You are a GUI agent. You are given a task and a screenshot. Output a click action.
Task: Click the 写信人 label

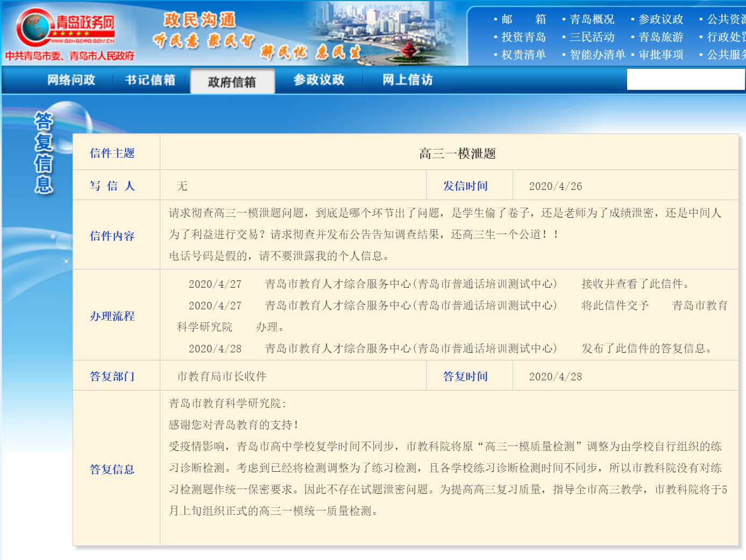112,186
